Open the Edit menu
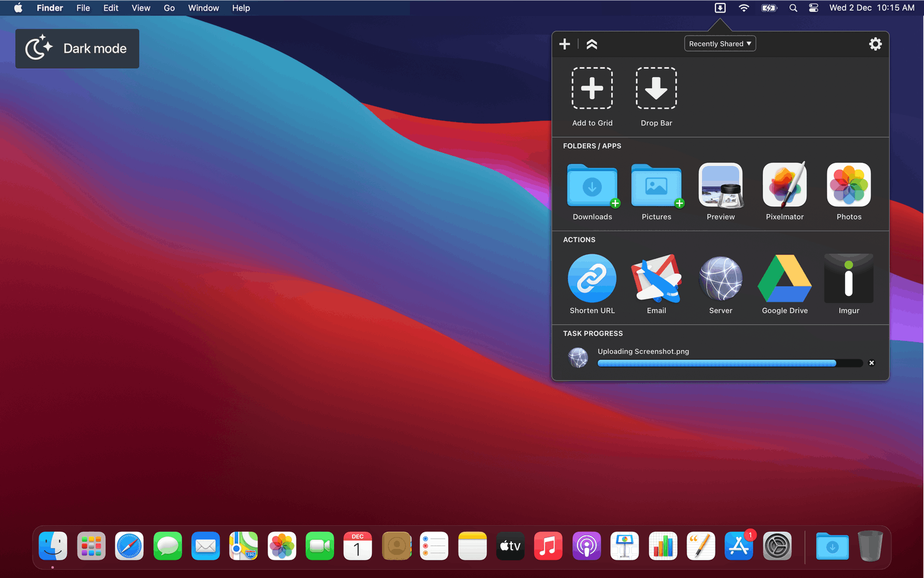Image resolution: width=924 pixels, height=578 pixels. [111, 8]
